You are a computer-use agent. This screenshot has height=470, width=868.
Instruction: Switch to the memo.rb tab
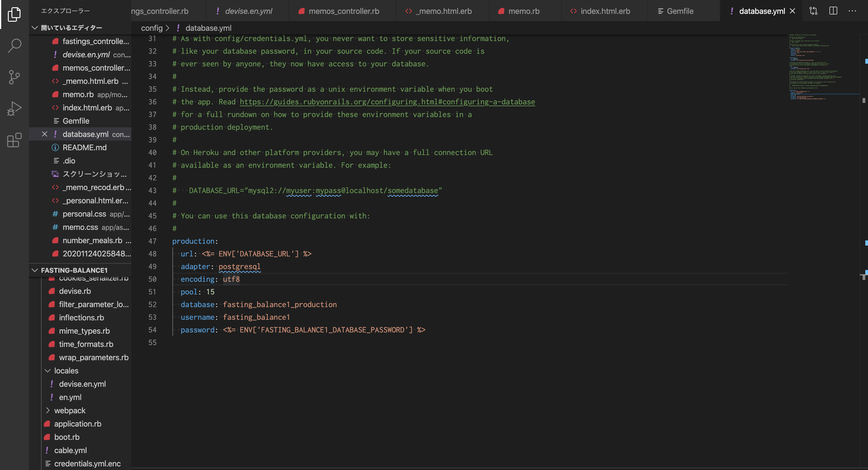coord(525,11)
